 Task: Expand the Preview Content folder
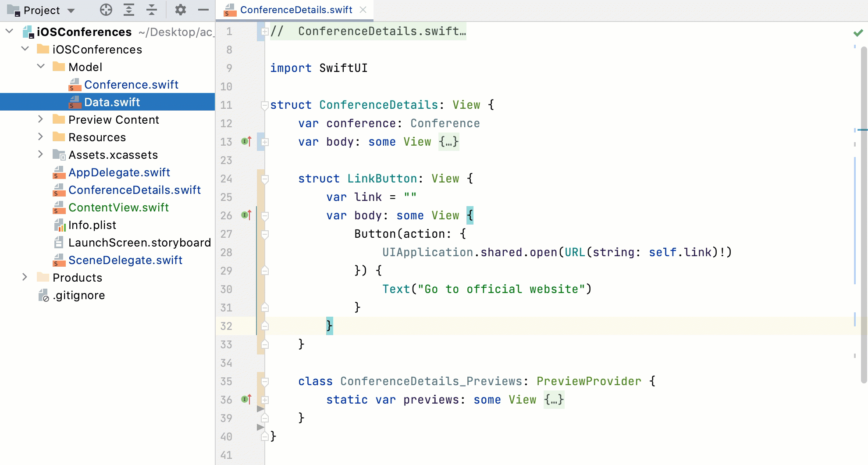click(x=41, y=119)
